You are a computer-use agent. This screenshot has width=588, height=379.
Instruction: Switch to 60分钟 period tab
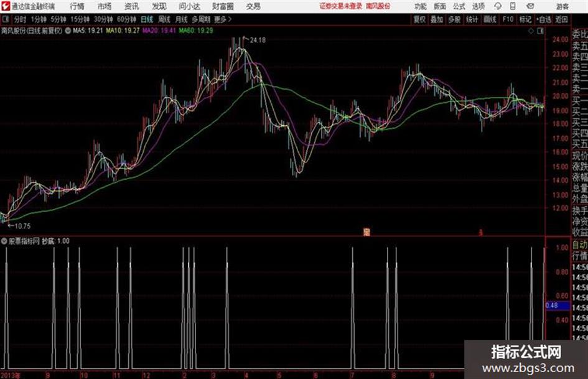(x=126, y=19)
